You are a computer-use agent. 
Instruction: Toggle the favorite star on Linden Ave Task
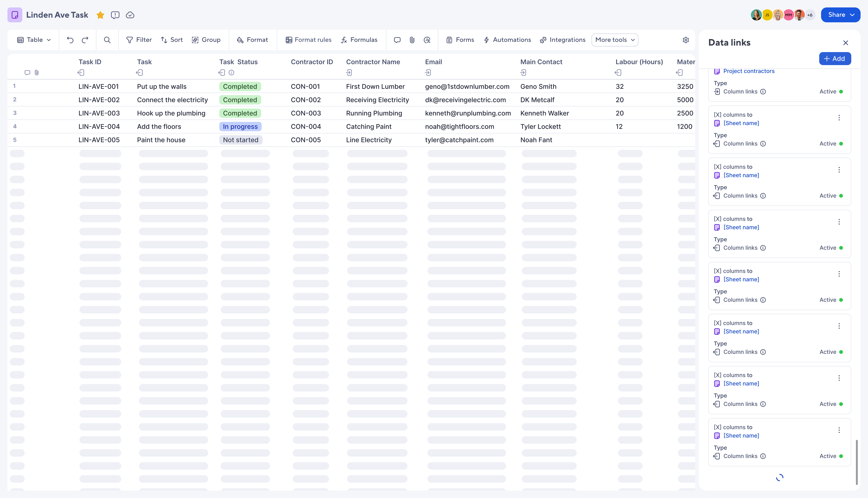[x=100, y=15]
